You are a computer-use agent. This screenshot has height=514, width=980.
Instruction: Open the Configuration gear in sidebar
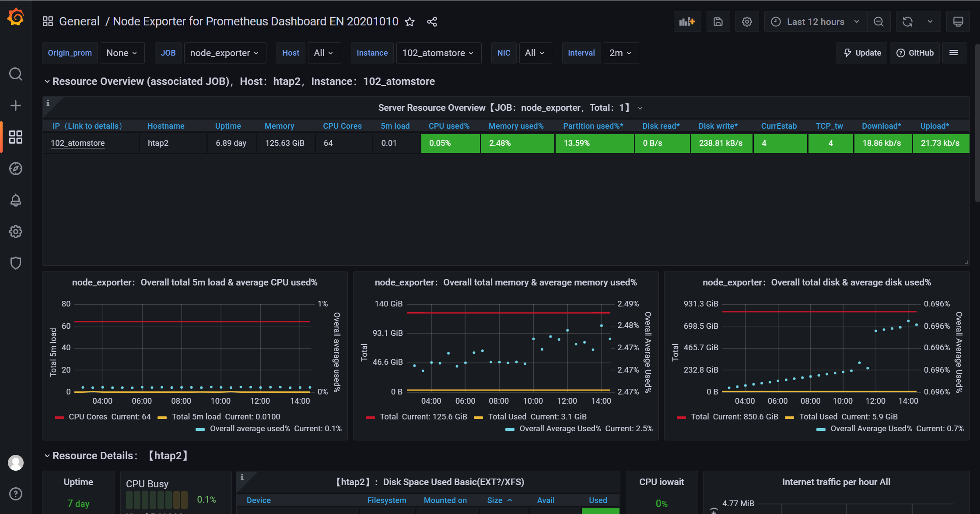tap(16, 232)
